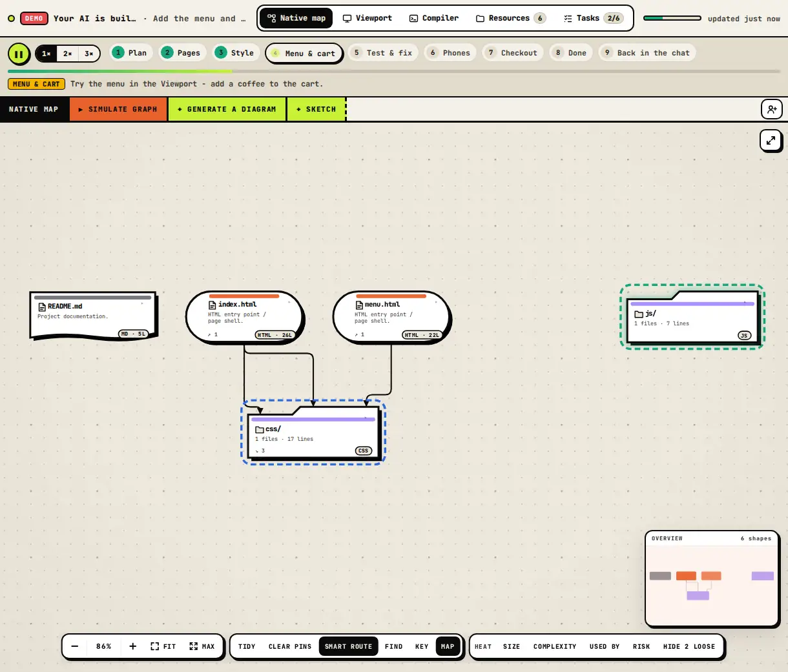Zoom in with the plus button

pos(132,646)
